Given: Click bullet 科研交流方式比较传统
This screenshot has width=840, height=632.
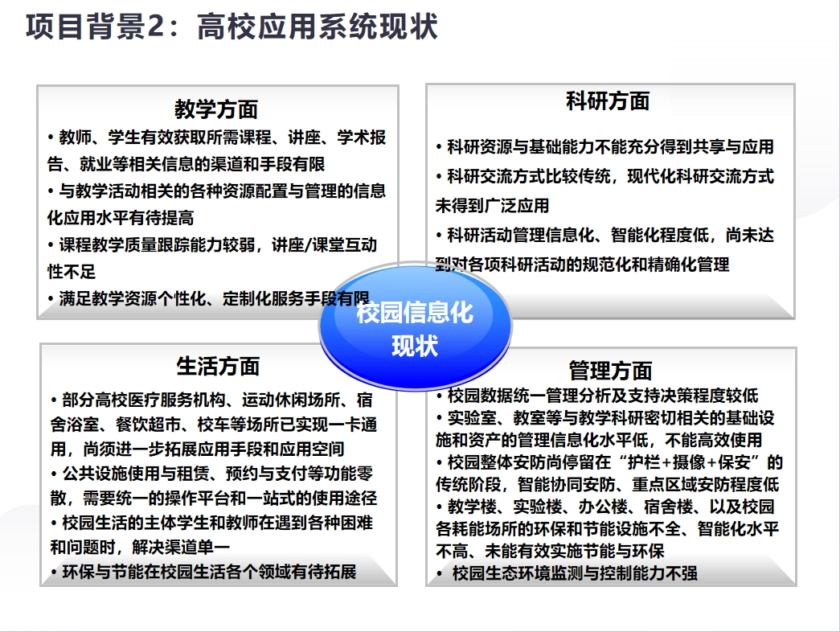Looking at the screenshot, I should 604,191.
